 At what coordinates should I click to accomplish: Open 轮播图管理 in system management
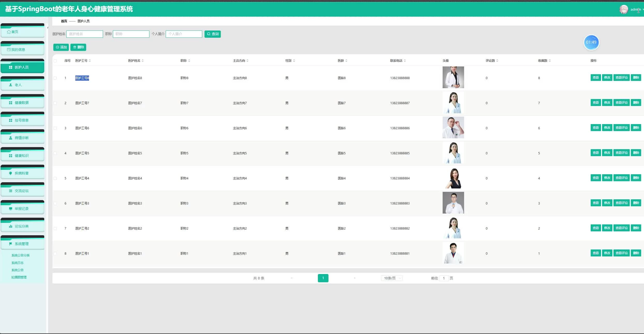click(19, 277)
